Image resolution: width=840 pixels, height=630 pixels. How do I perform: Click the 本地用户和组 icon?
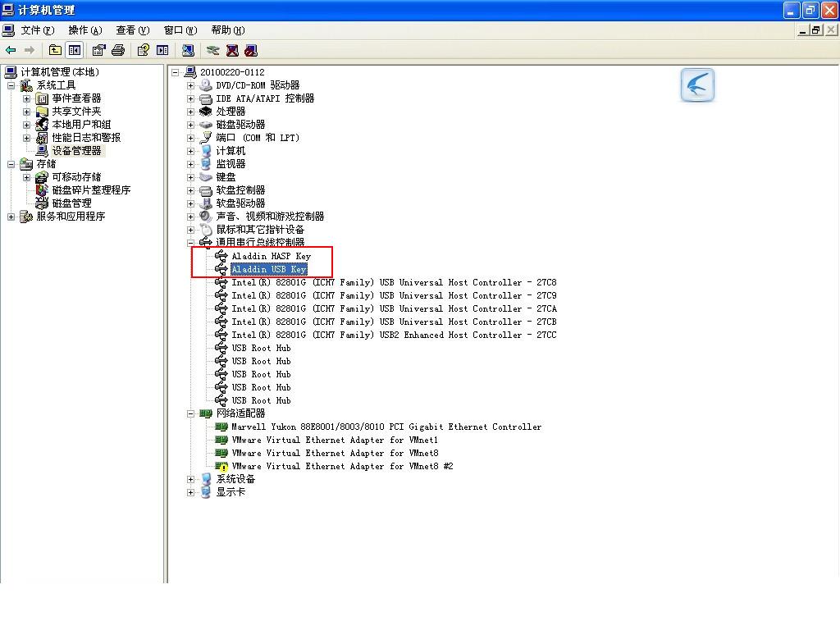[x=42, y=125]
